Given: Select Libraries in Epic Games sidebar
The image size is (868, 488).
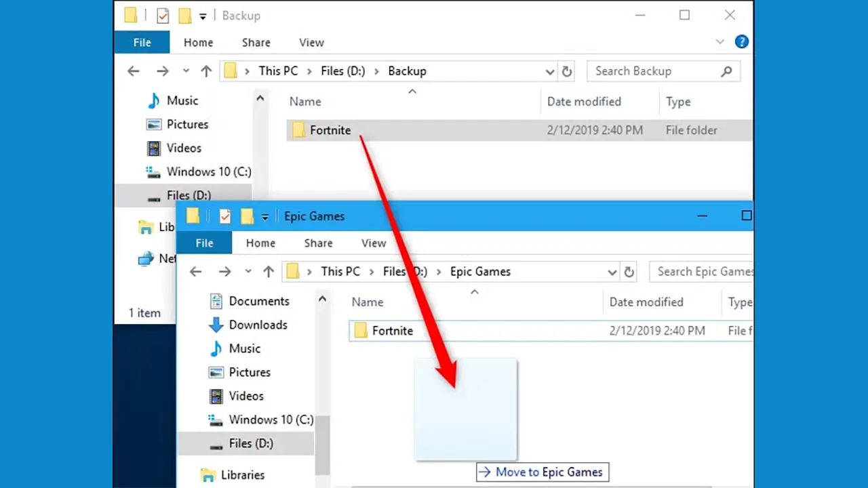Looking at the screenshot, I should [x=233, y=475].
